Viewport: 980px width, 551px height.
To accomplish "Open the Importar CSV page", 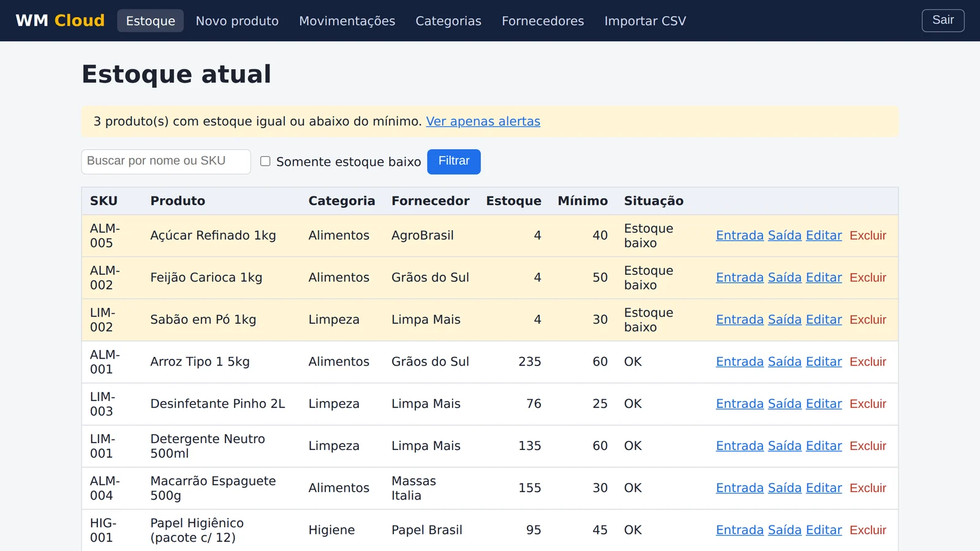I will pos(645,21).
